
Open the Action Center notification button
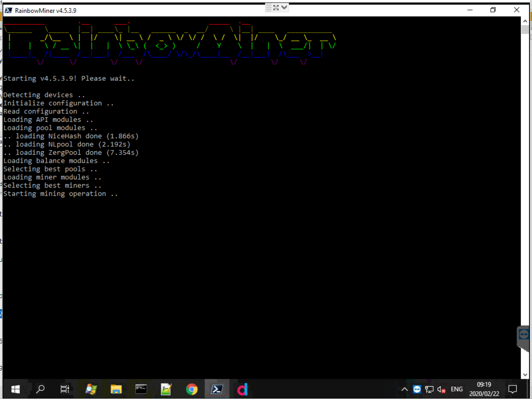(x=512, y=389)
